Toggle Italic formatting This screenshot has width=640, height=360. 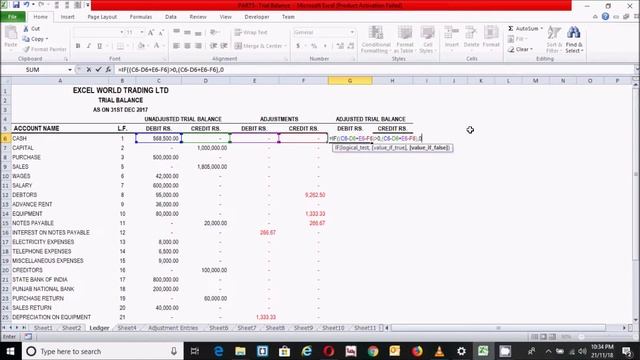coord(89,46)
